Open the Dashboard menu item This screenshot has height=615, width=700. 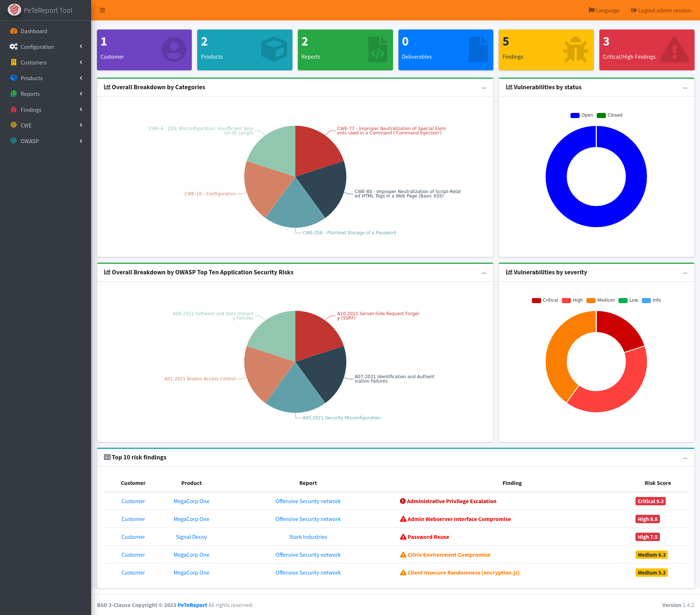pos(46,31)
